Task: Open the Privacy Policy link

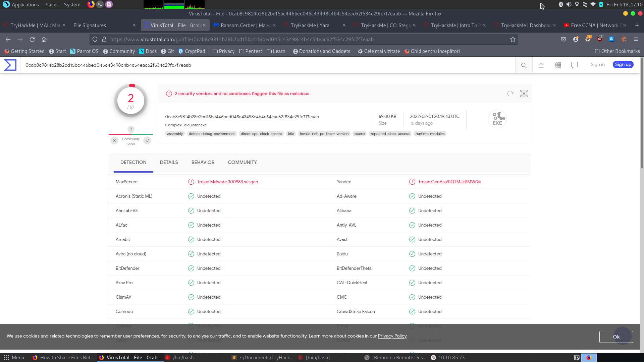Action: pyautogui.click(x=392, y=336)
